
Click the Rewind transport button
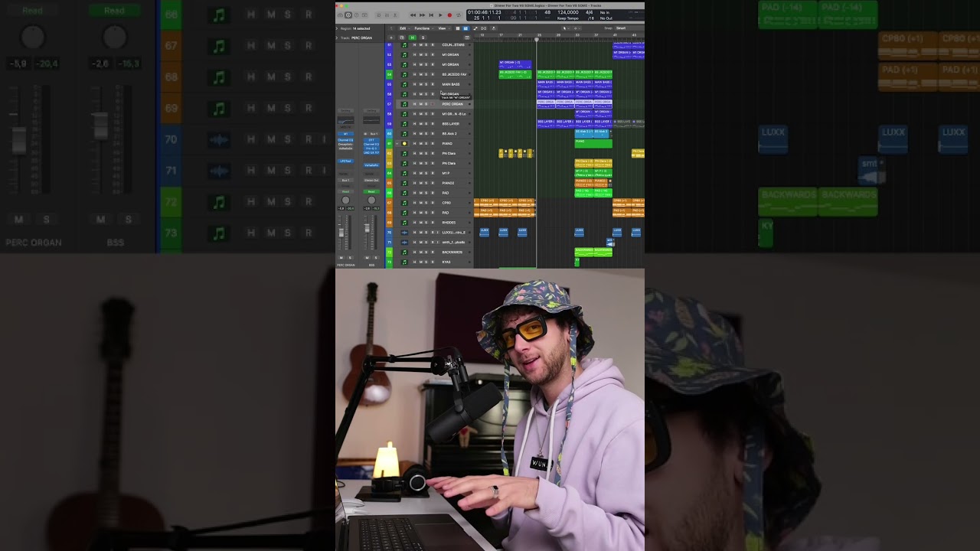413,15
